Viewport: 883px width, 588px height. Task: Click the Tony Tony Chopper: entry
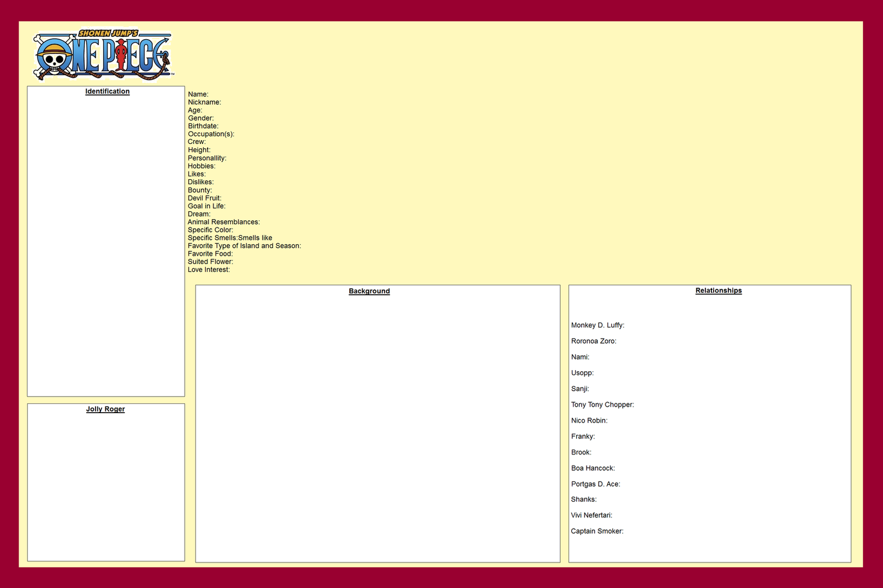(x=603, y=405)
